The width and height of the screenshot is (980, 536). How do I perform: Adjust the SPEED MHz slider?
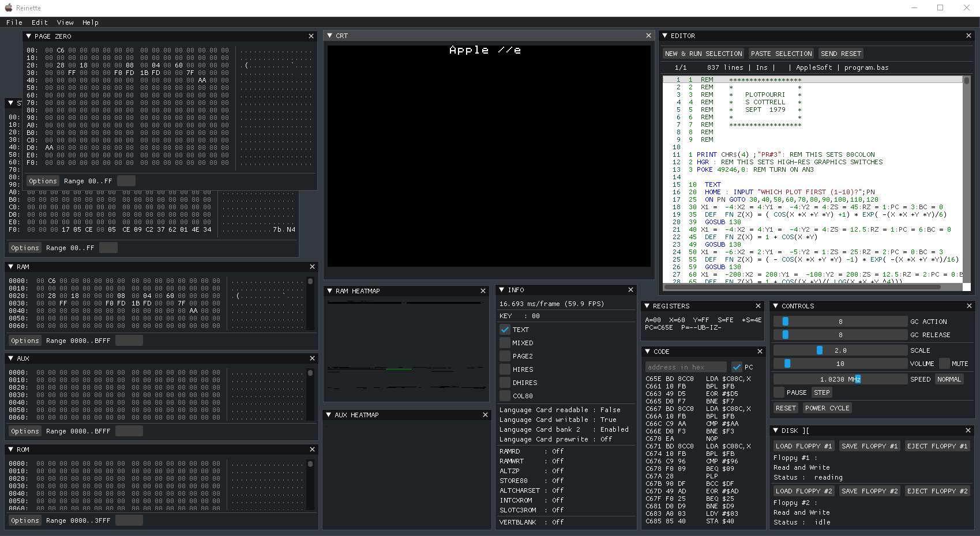click(840, 379)
